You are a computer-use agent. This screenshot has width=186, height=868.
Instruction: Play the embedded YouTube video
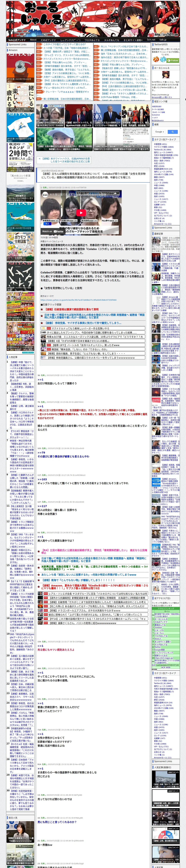click(x=81, y=213)
